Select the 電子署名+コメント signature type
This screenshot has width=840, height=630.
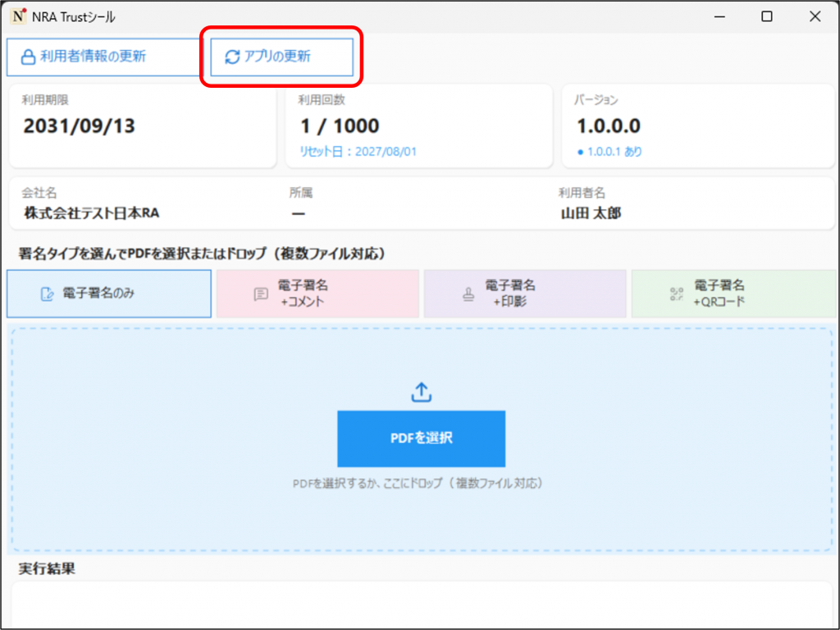pyautogui.click(x=317, y=294)
